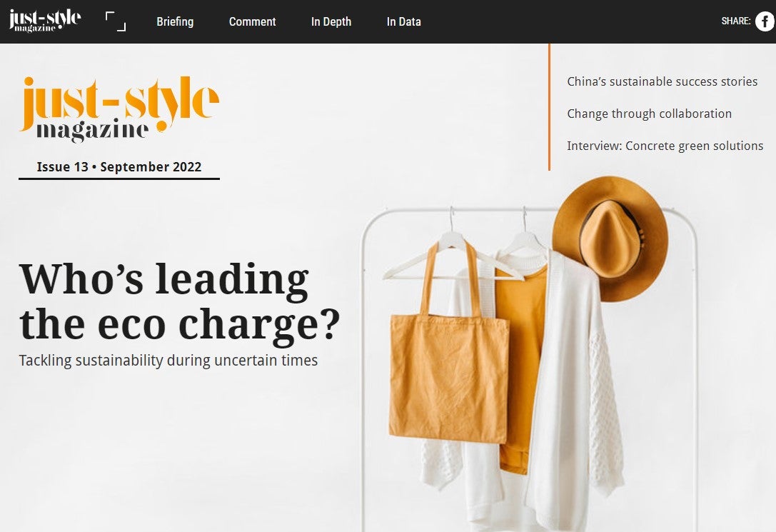
Task: Click the "Tackling sustainability during uncertain times" subtitle
Action: point(168,361)
